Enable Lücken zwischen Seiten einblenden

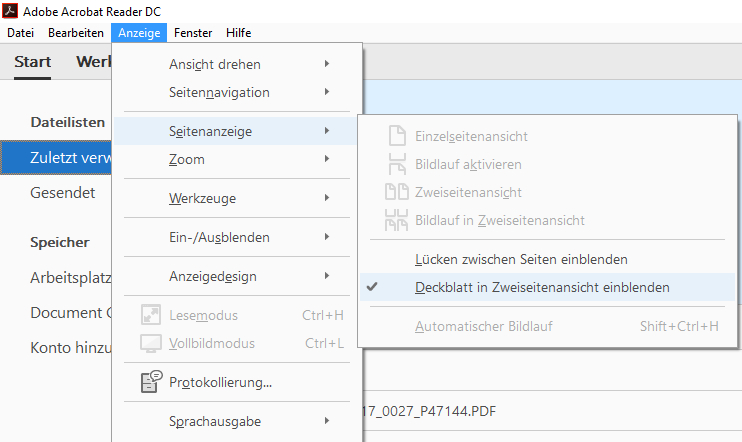click(x=520, y=259)
